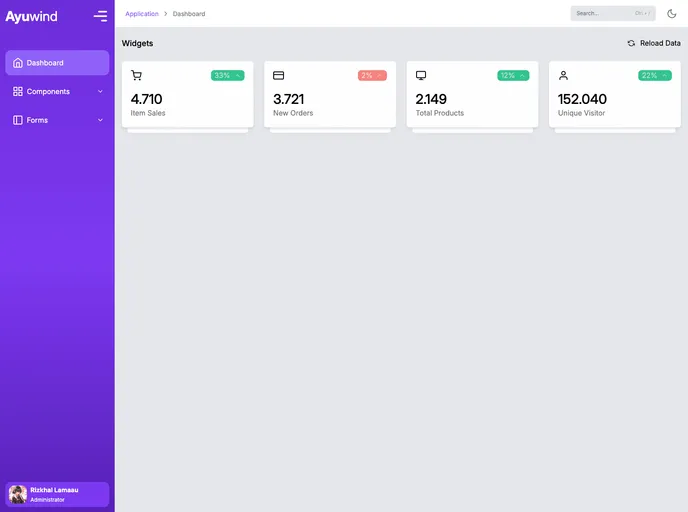Toggle dark mode with the moon icon
Viewport: 688px width, 512px height.
pos(672,14)
